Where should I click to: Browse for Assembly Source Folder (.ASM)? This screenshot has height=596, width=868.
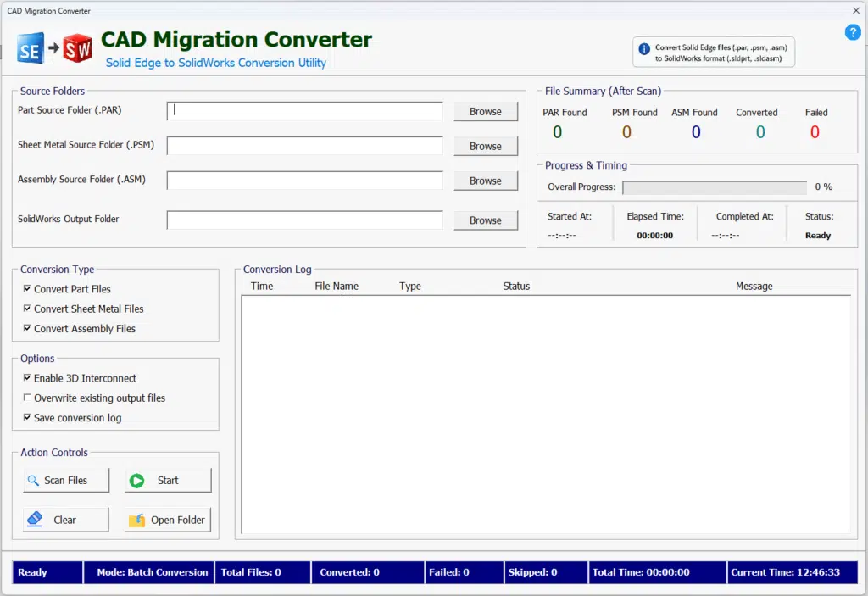[x=486, y=181]
